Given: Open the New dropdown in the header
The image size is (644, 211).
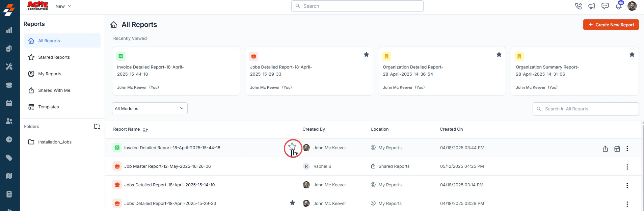Looking at the screenshot, I should click(x=63, y=6).
